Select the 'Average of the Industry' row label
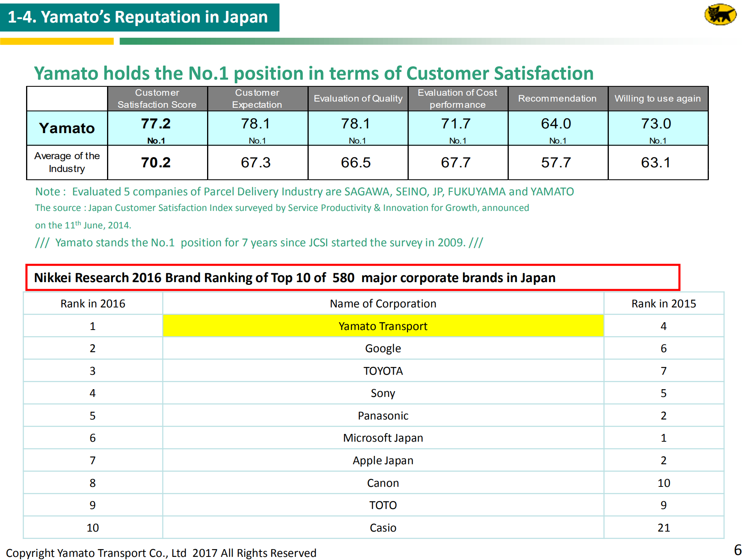The image size is (747, 560). pyautogui.click(x=67, y=162)
